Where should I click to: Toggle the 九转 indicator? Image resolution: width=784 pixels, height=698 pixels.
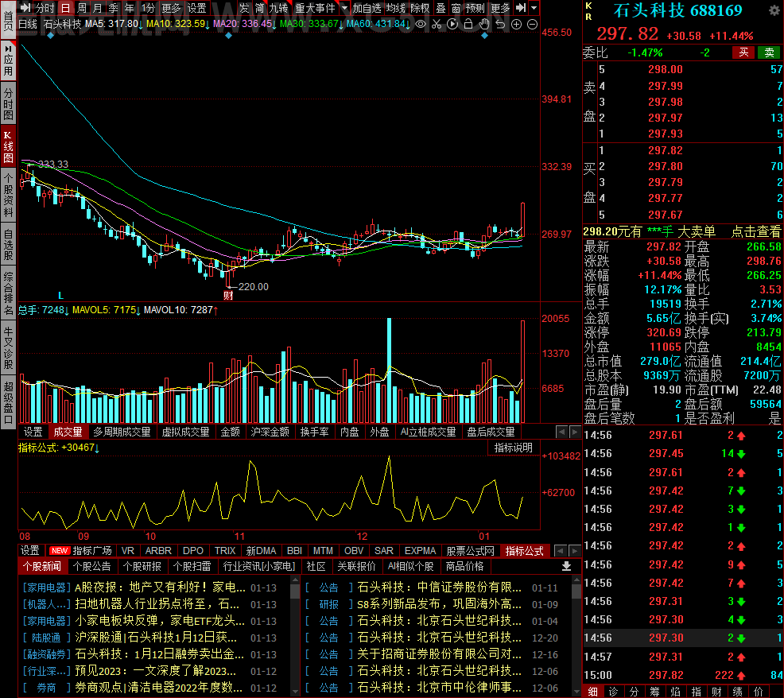pos(278,8)
